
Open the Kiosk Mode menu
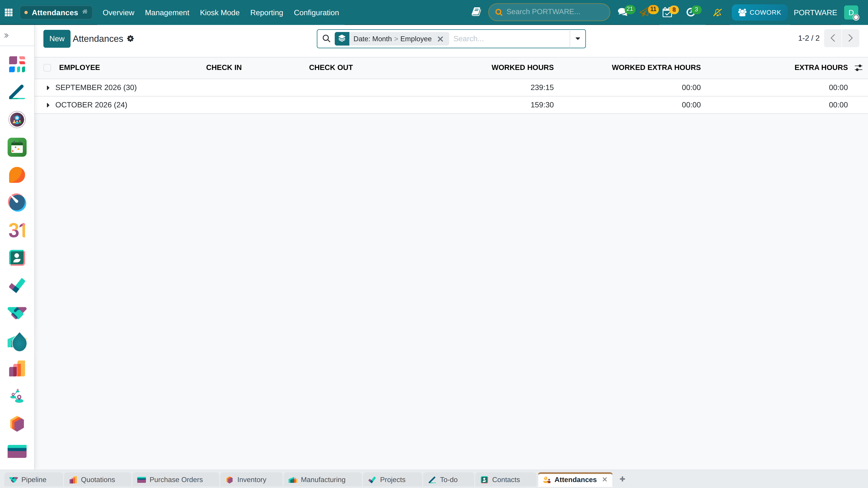click(x=220, y=12)
